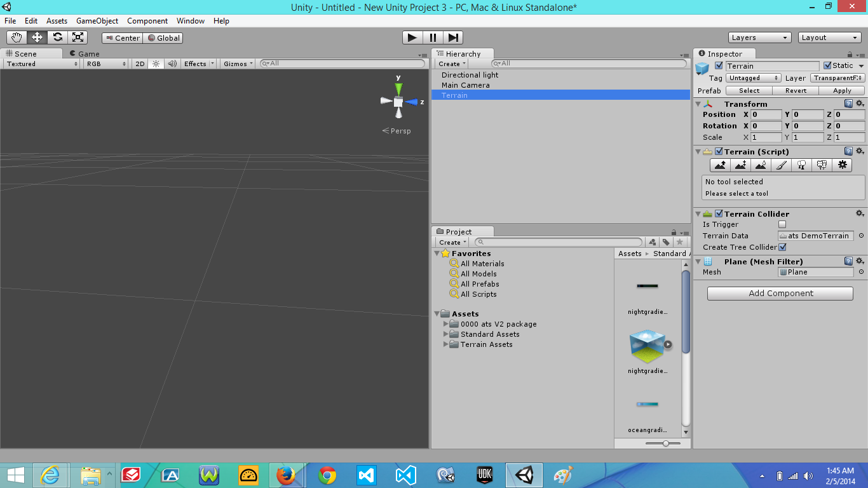The width and height of the screenshot is (868, 488).
Task: Open Terrain (Script) help icon
Action: (848, 151)
